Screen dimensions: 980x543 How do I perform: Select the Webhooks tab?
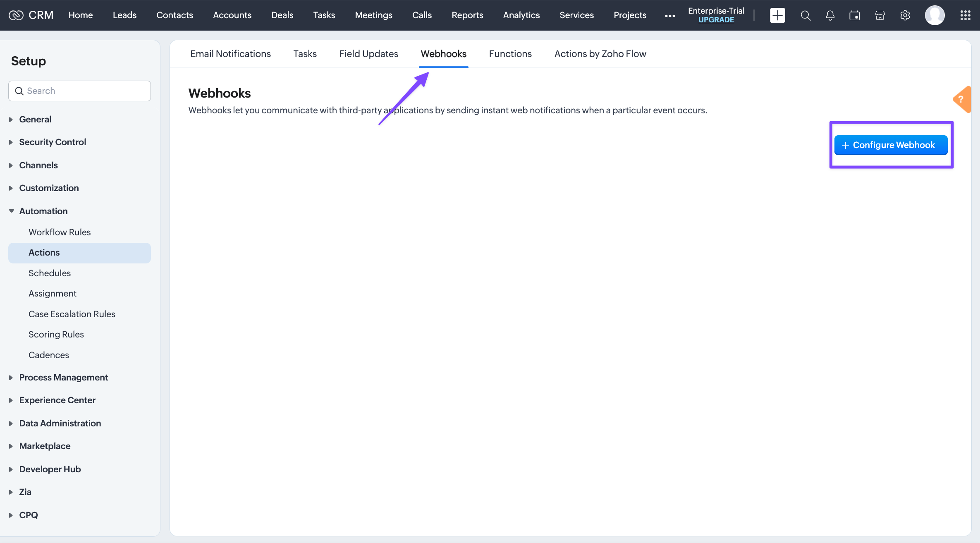coord(443,54)
